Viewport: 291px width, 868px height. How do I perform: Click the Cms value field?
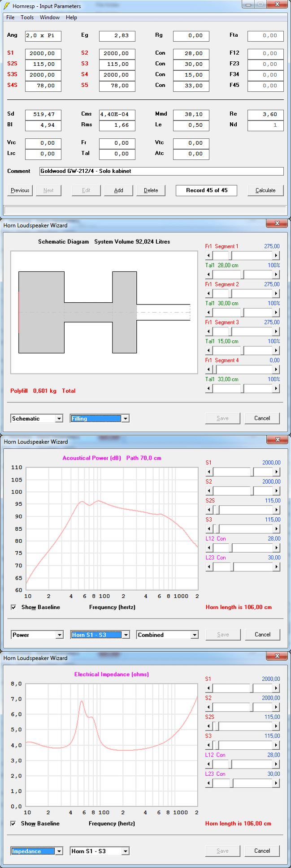(117, 115)
